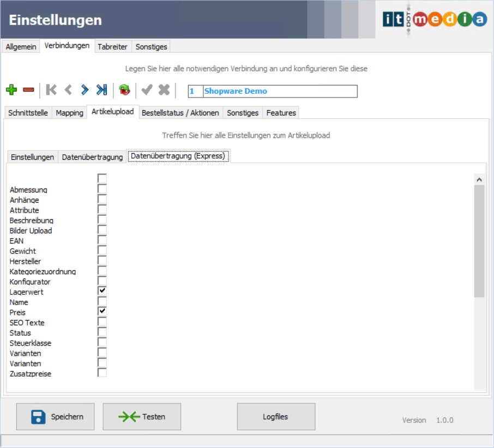Viewport: 494px width, 448px height.
Task: Click the Testen button
Action: point(142,417)
